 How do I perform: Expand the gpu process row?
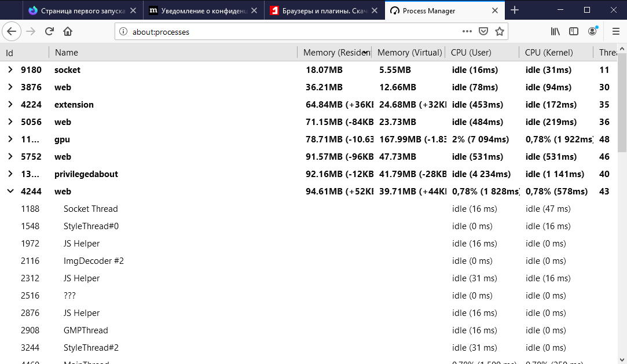click(x=10, y=139)
